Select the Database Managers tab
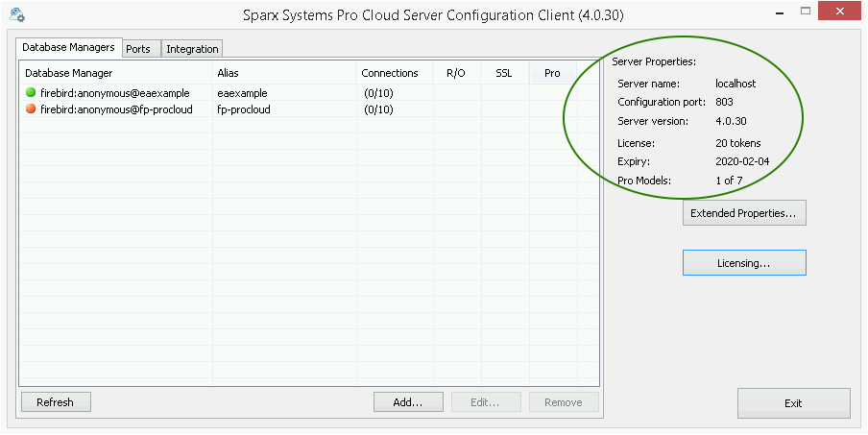This screenshot has height=435, width=868. pyautogui.click(x=68, y=47)
